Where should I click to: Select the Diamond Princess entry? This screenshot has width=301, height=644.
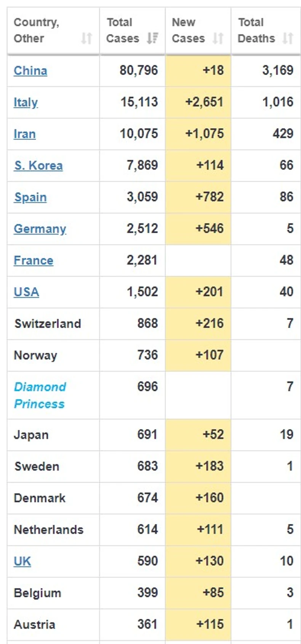tap(40, 395)
